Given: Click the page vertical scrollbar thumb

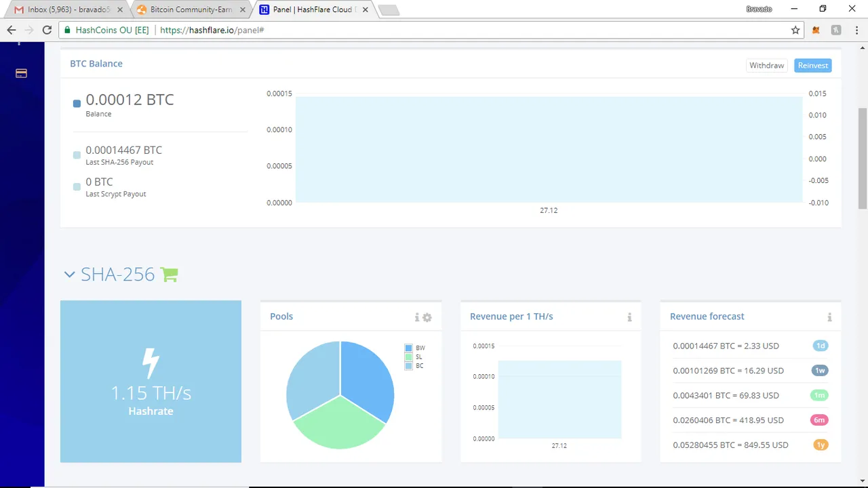Looking at the screenshot, I should pyautogui.click(x=863, y=158).
